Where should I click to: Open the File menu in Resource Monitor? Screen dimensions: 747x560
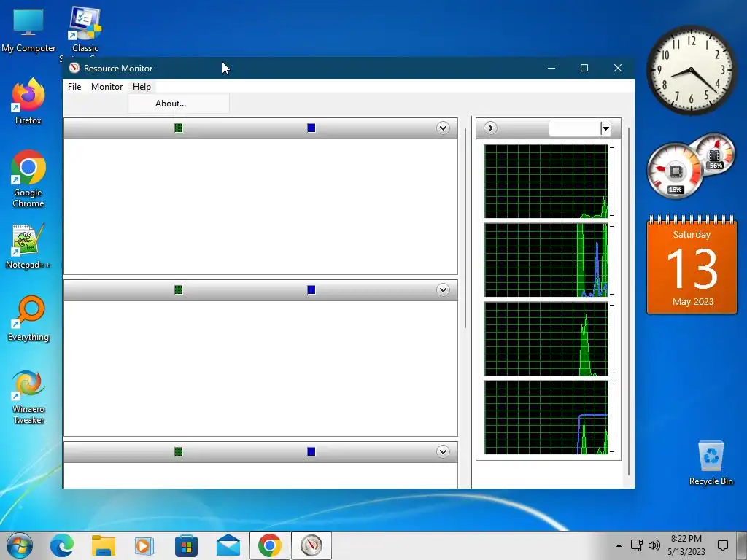[74, 87]
